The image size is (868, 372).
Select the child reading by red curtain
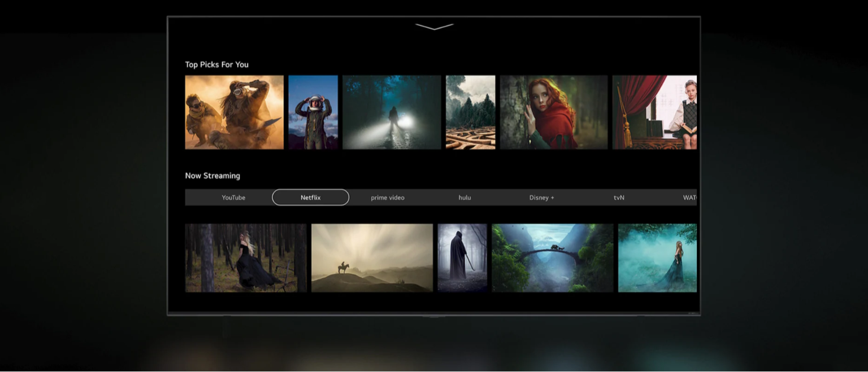click(654, 112)
